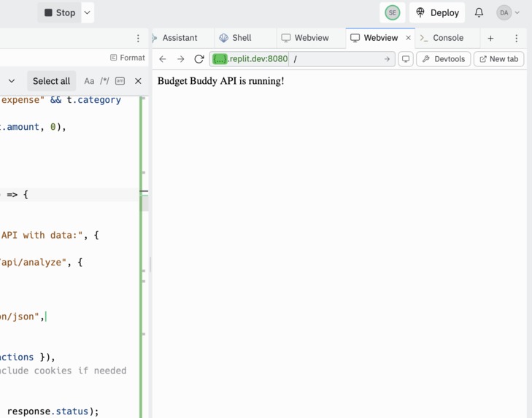Format the code file
This screenshot has width=532, height=418.
pos(128,58)
